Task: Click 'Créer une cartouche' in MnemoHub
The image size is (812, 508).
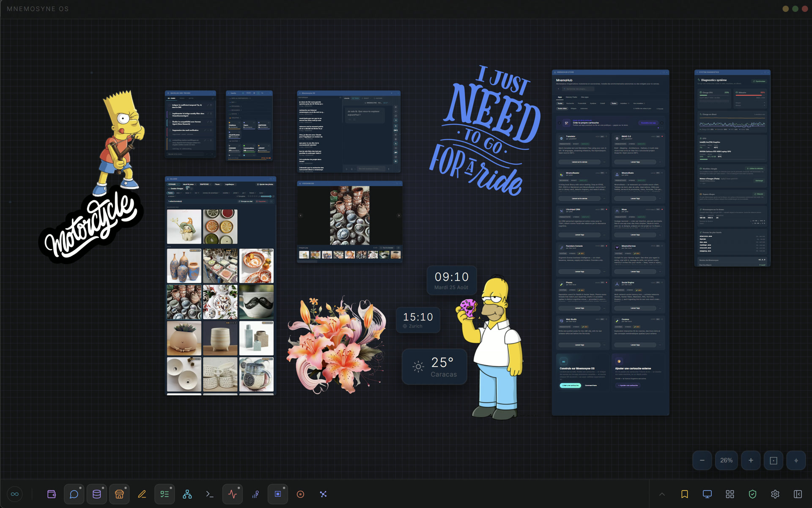Action: tap(571, 385)
